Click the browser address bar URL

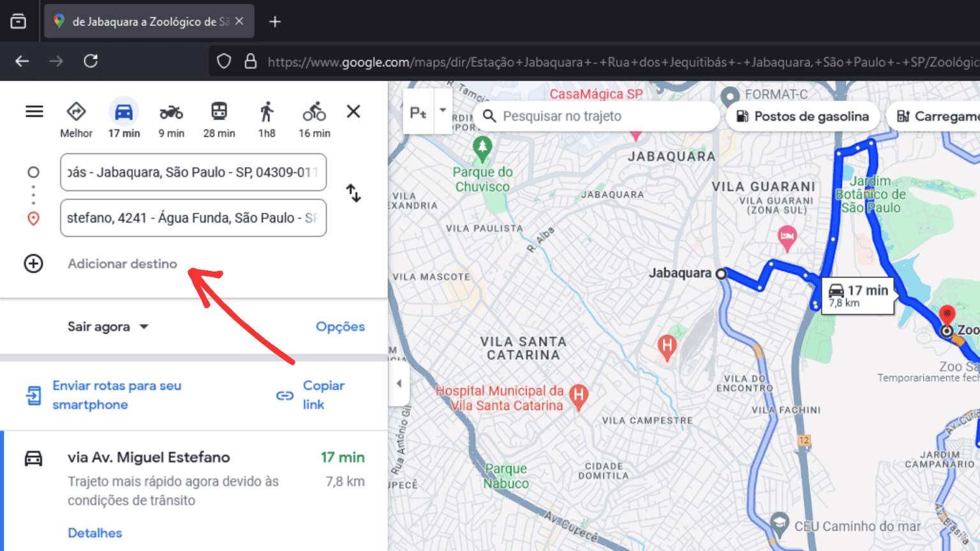click(x=623, y=62)
